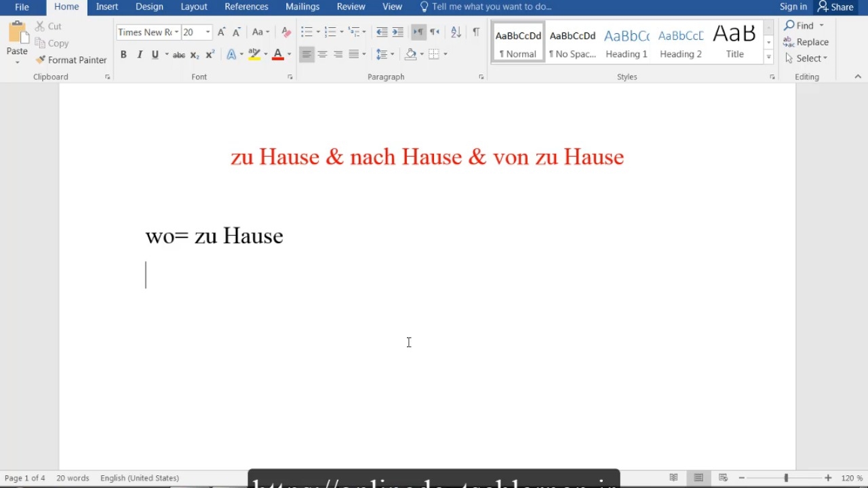Click the Format Painter brush icon
Image resolution: width=868 pixels, height=488 pixels.
tap(41, 60)
